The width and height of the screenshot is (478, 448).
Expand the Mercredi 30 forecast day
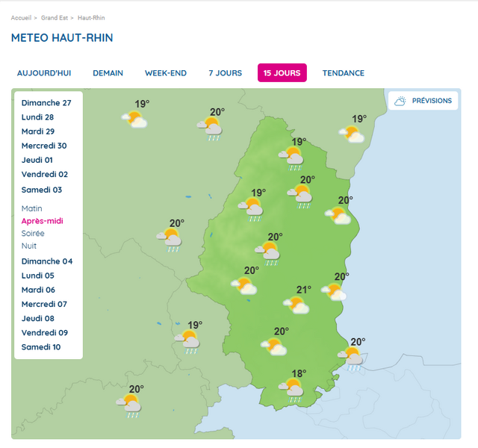pyautogui.click(x=44, y=146)
